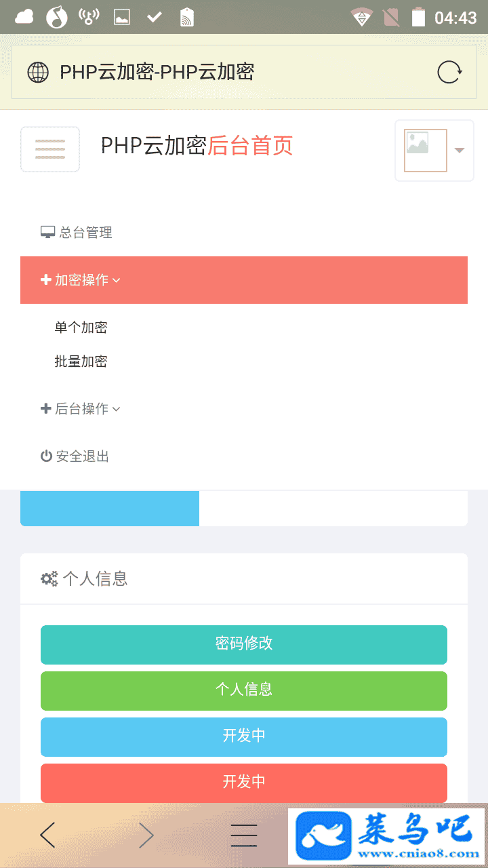Reload page with the refresh icon
The image size is (488, 868).
click(x=449, y=72)
